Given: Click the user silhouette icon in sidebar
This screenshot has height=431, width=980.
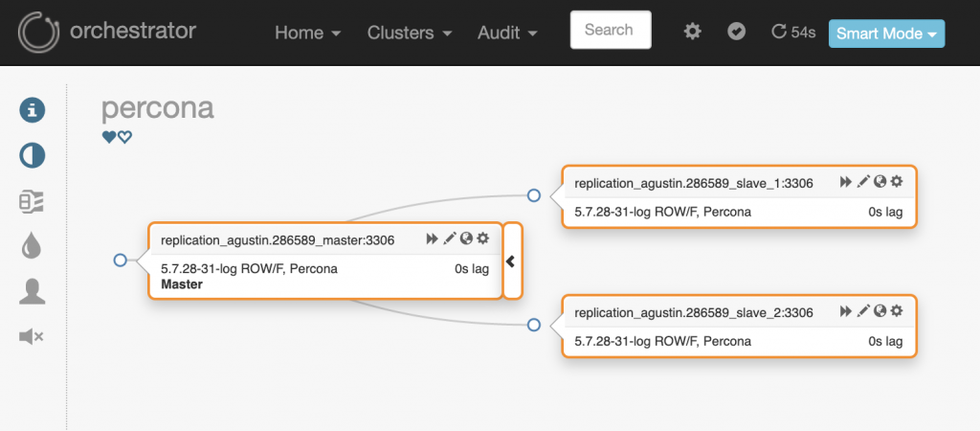Looking at the screenshot, I should click(x=33, y=291).
